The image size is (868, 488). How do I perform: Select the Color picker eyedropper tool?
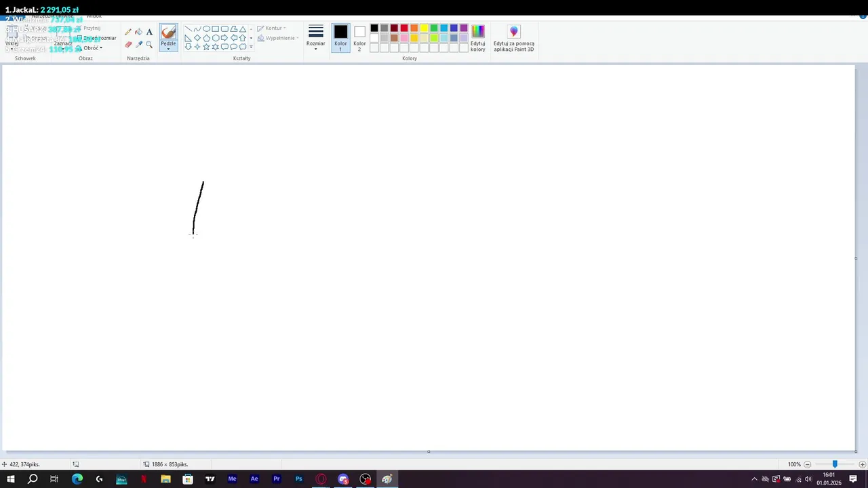[139, 44]
